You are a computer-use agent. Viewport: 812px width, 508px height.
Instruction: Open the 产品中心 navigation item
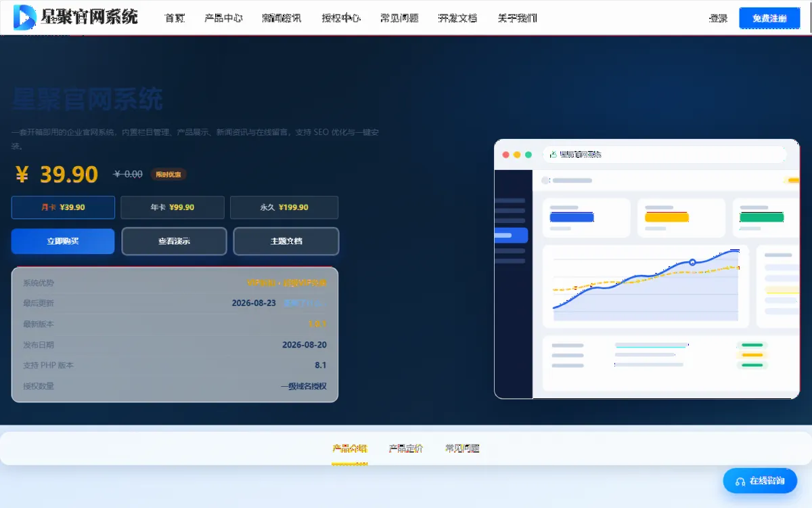[x=223, y=18]
